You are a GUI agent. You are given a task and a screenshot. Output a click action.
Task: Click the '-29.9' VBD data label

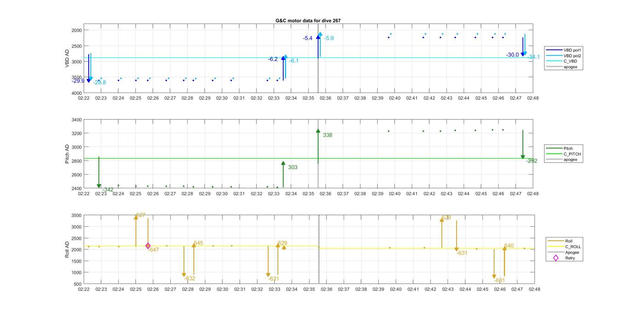pyautogui.click(x=78, y=81)
